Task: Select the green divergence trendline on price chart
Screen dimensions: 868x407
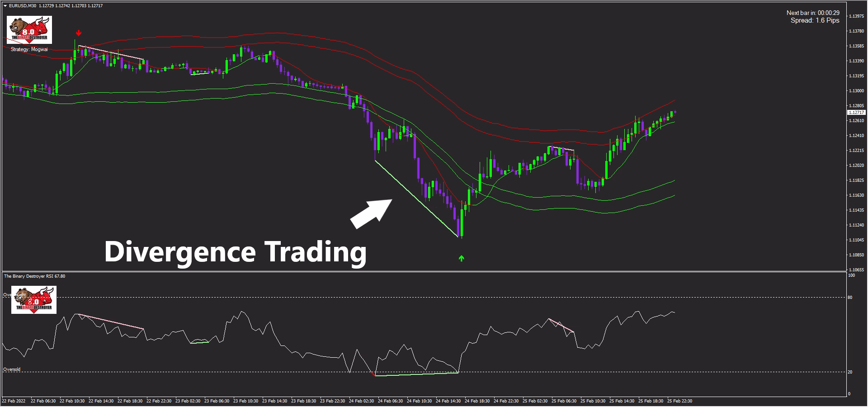Action: point(416,199)
